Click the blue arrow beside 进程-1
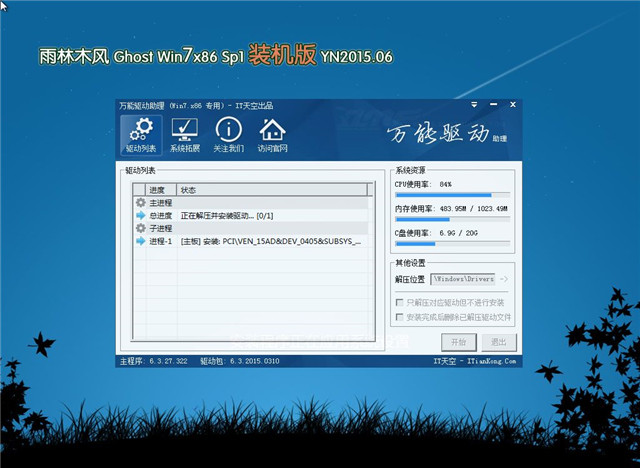Image resolution: width=640 pixels, height=468 pixels. pos(140,241)
